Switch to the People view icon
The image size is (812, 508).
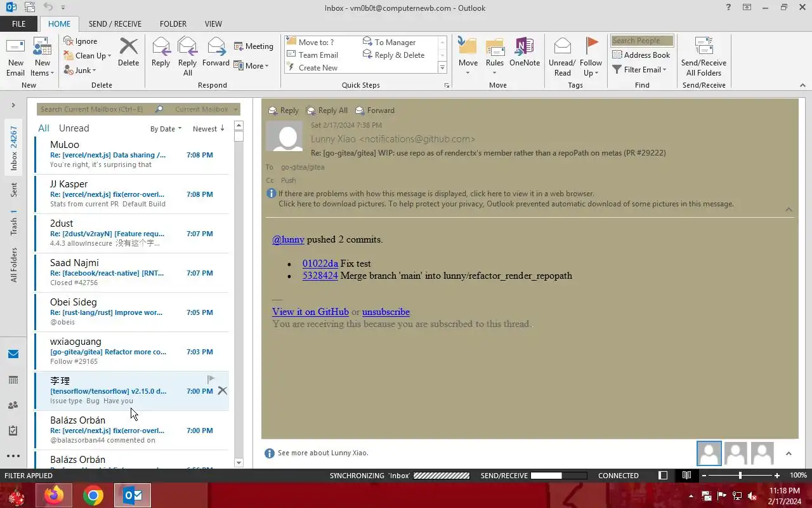13,405
